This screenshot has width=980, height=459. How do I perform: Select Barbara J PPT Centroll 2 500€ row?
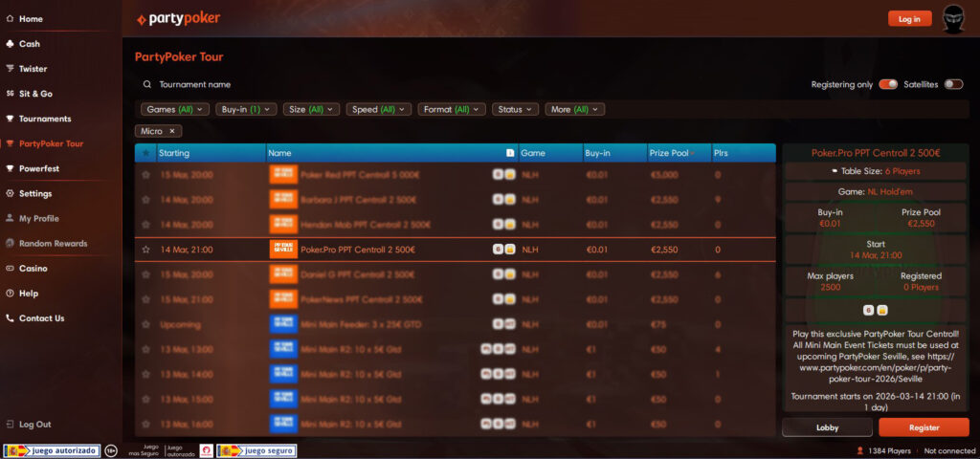pos(455,200)
